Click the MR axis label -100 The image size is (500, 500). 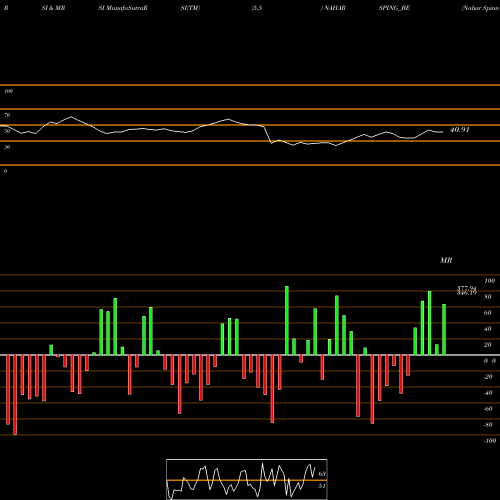click(490, 441)
